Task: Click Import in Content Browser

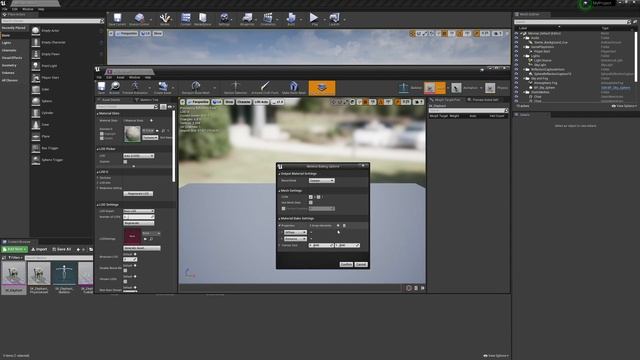Action: 40,249
